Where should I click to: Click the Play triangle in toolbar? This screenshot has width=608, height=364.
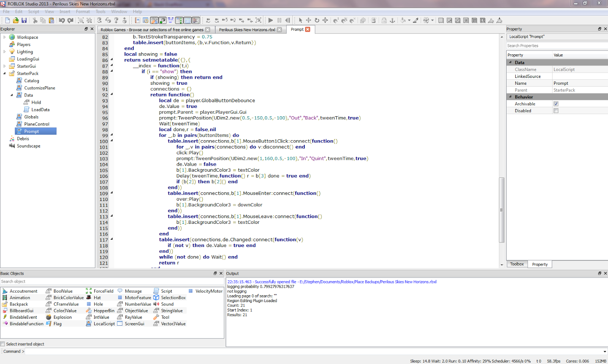pos(271,21)
